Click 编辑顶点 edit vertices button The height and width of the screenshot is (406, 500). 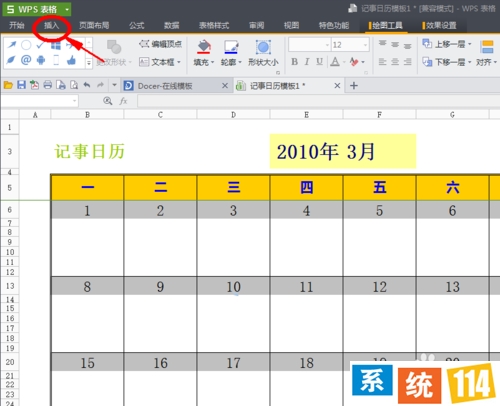(161, 44)
